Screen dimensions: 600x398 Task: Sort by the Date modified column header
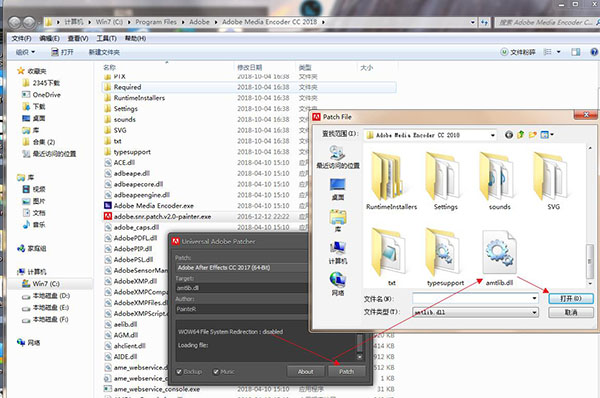[249, 67]
